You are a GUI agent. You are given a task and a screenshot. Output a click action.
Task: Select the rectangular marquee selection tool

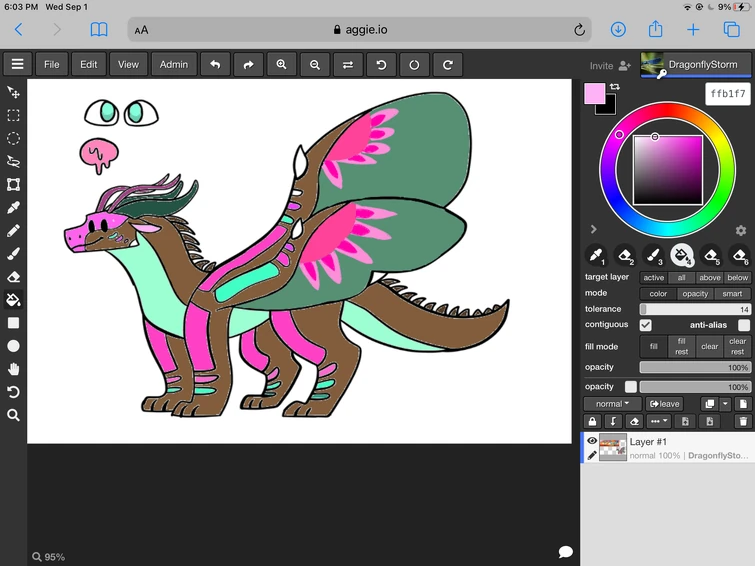pos(13,115)
